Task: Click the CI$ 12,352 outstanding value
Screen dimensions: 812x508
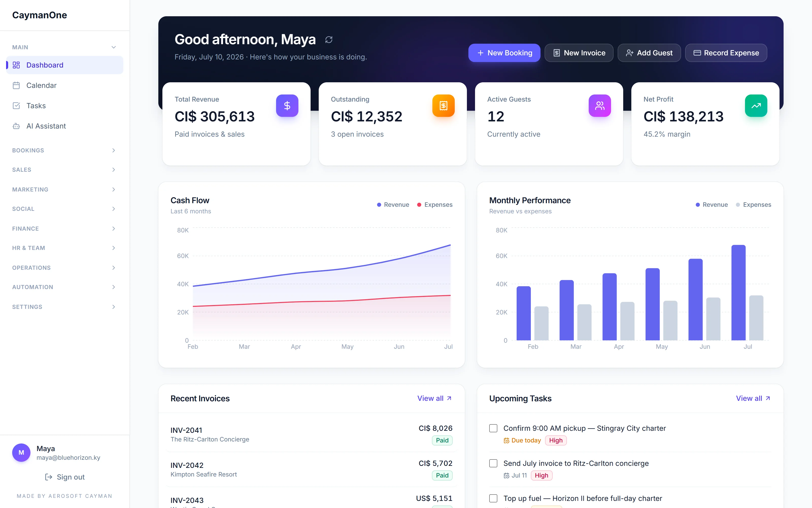Action: (366, 117)
